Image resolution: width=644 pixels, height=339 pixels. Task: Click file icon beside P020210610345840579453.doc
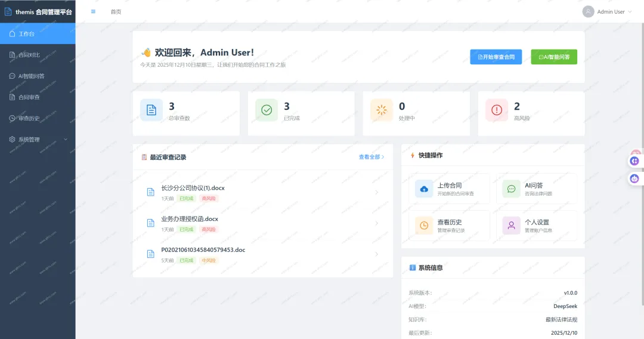(151, 254)
